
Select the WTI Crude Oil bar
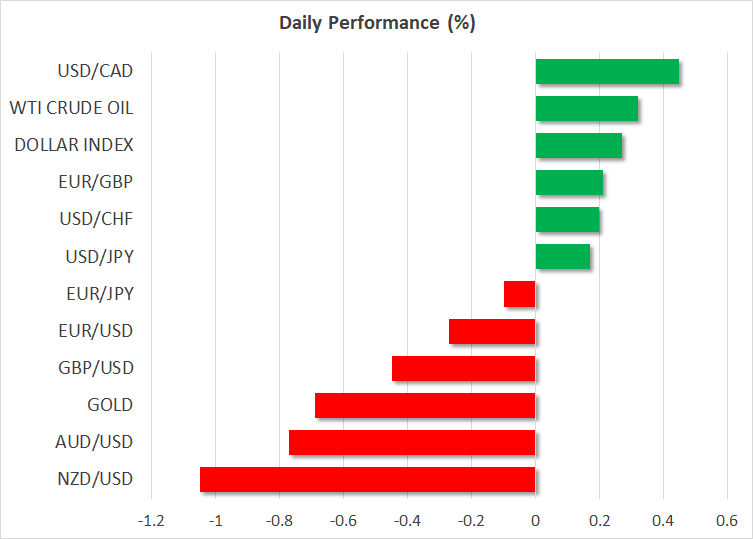pos(587,109)
